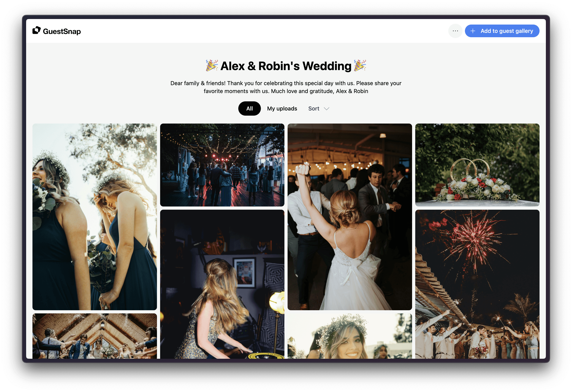Click the Sort chevron arrow
The image size is (572, 392).
coord(326,109)
